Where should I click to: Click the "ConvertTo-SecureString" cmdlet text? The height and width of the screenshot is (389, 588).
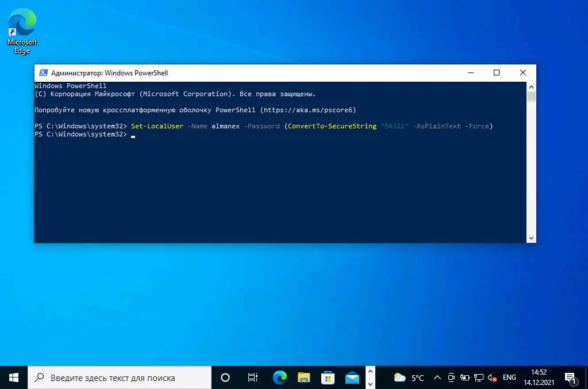(x=332, y=126)
